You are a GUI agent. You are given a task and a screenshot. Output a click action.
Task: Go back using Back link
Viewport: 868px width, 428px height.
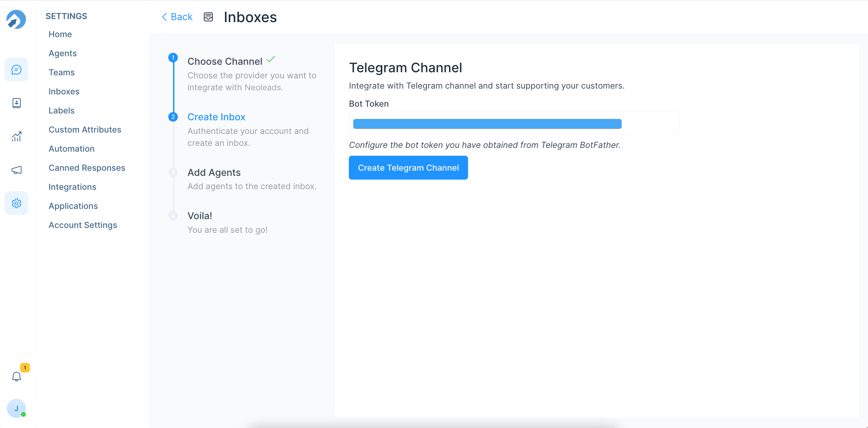click(177, 17)
